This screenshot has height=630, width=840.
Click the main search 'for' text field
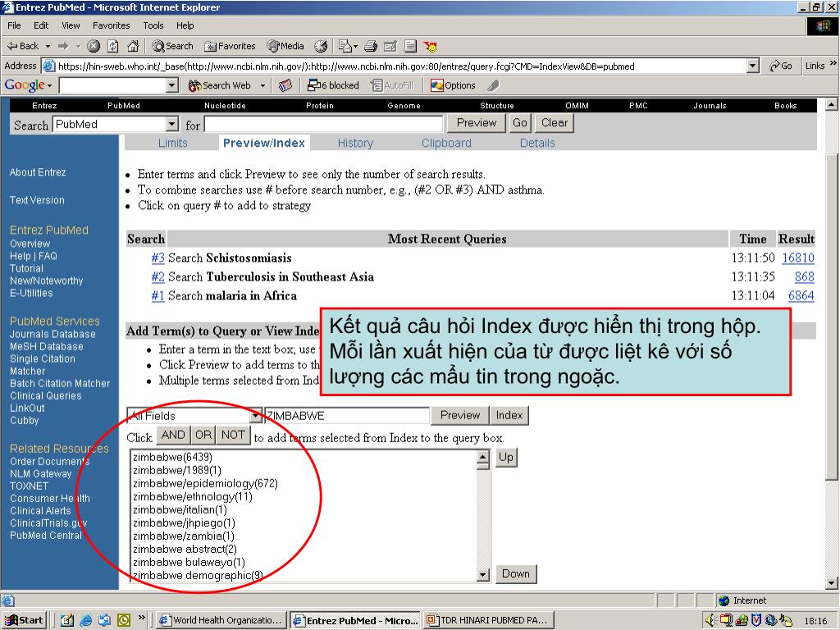coord(324,125)
